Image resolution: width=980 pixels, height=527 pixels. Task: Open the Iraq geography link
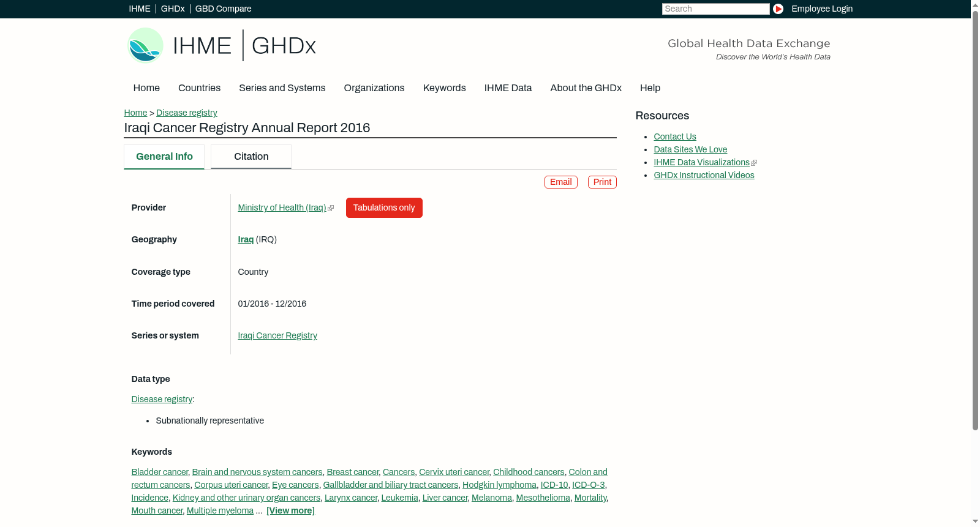tap(246, 239)
